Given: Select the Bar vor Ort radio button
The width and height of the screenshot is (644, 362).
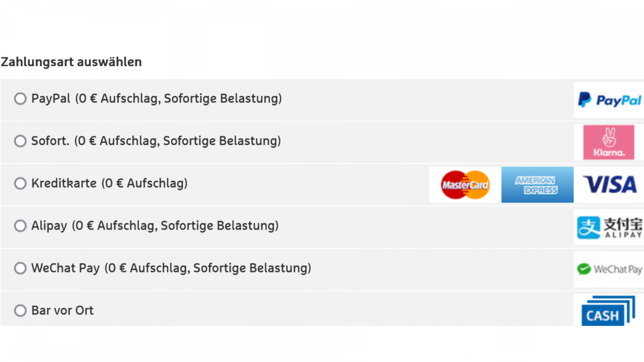Looking at the screenshot, I should click(20, 311).
